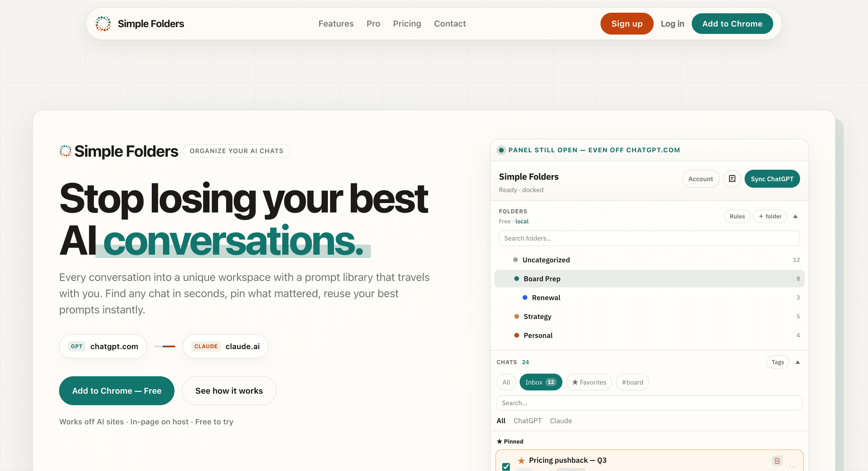
Task: Select the All filter chip in Chats
Action: point(506,382)
